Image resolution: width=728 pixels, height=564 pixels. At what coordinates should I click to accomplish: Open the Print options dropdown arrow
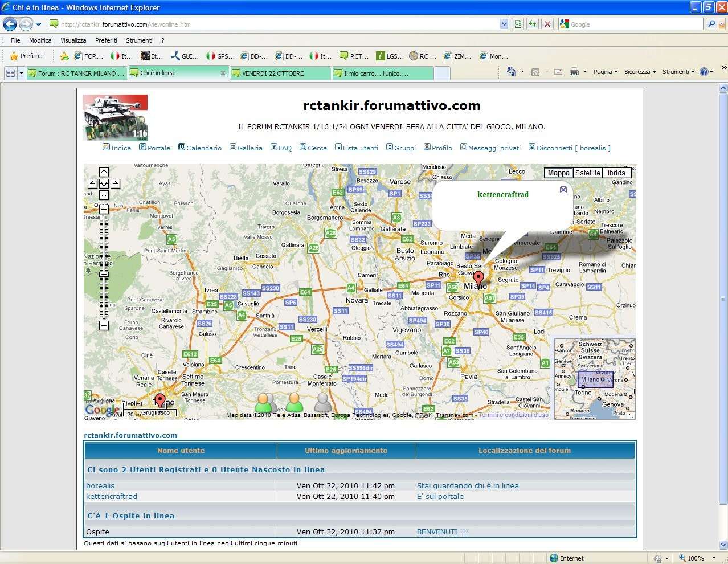[585, 72]
